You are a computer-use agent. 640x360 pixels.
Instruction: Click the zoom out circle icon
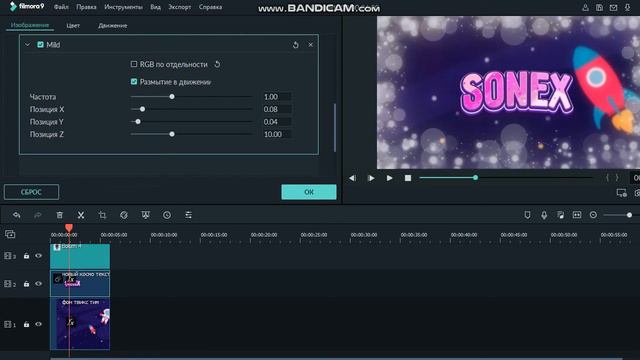tap(593, 215)
